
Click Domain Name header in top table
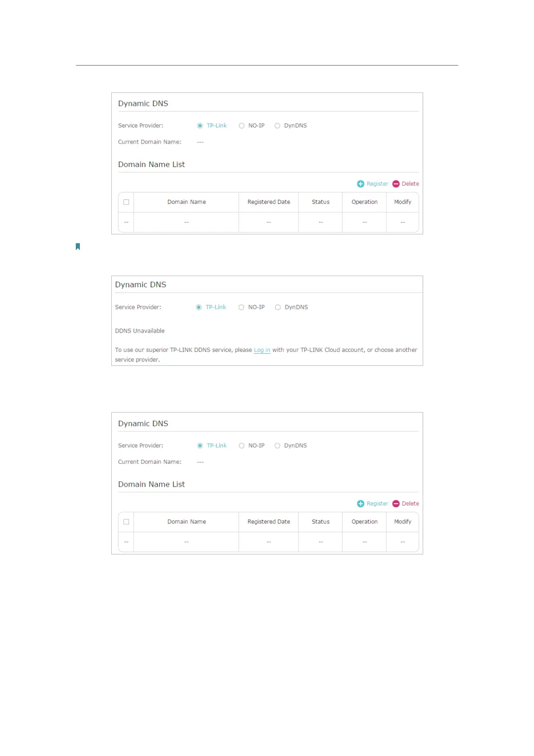187,202
